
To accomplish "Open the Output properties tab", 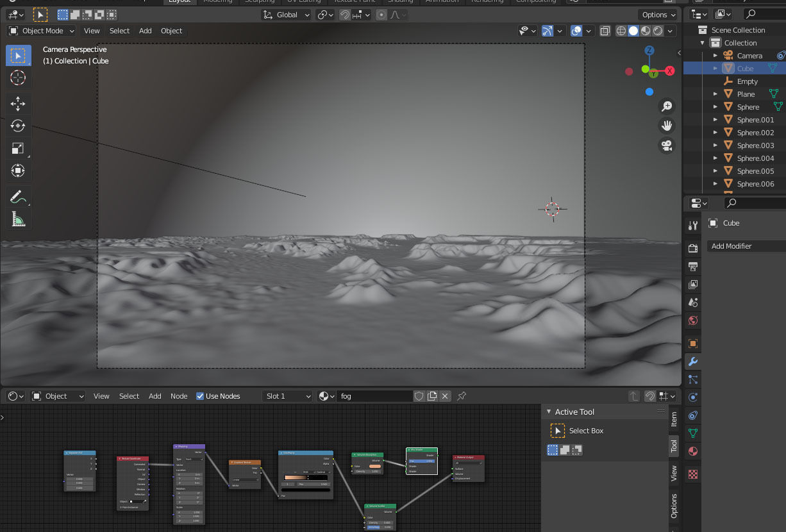I will click(x=692, y=266).
